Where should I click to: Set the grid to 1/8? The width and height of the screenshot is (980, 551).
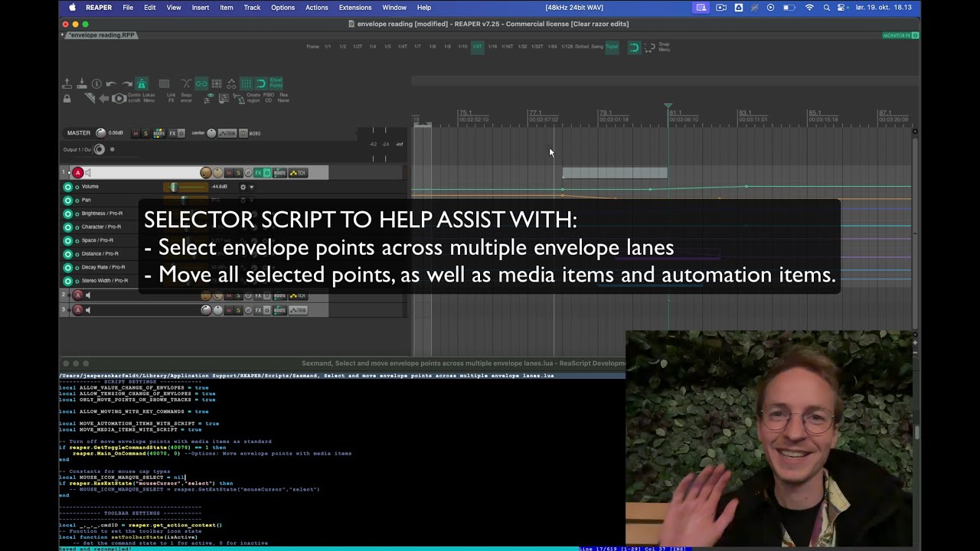click(433, 46)
